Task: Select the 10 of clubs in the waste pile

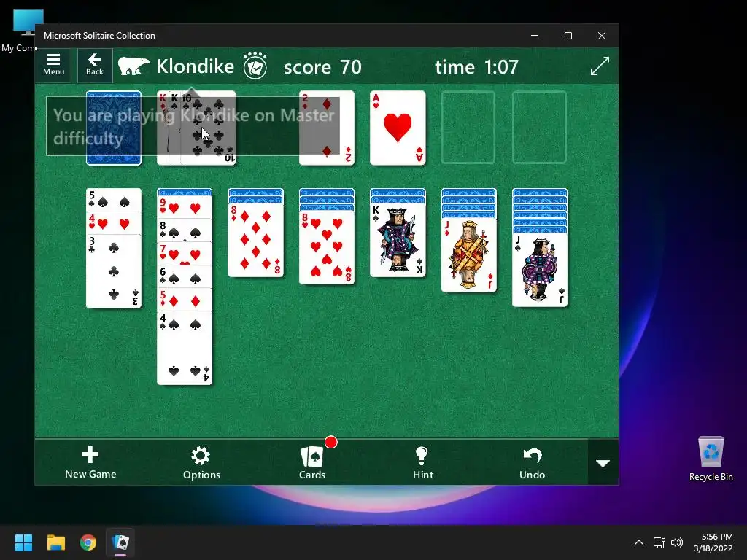Action: tap(209, 128)
